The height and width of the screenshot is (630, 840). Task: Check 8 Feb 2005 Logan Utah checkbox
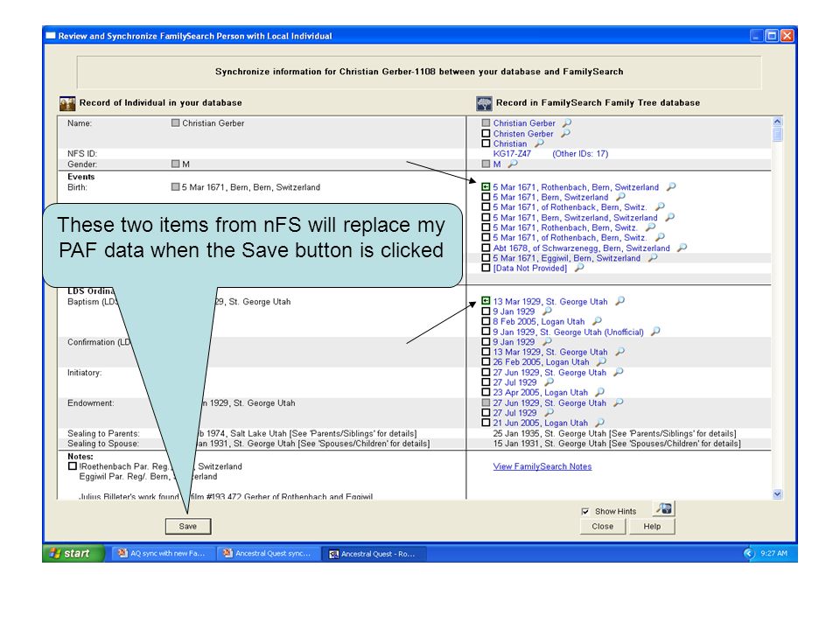pos(486,321)
